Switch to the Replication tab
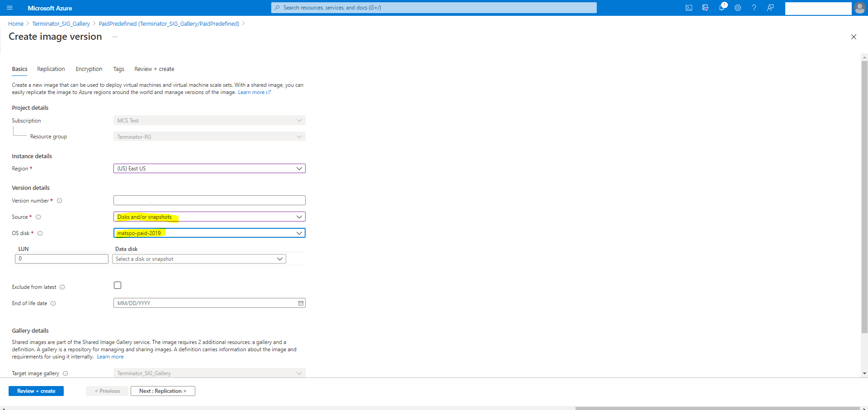Image resolution: width=868 pixels, height=410 pixels. [51, 69]
